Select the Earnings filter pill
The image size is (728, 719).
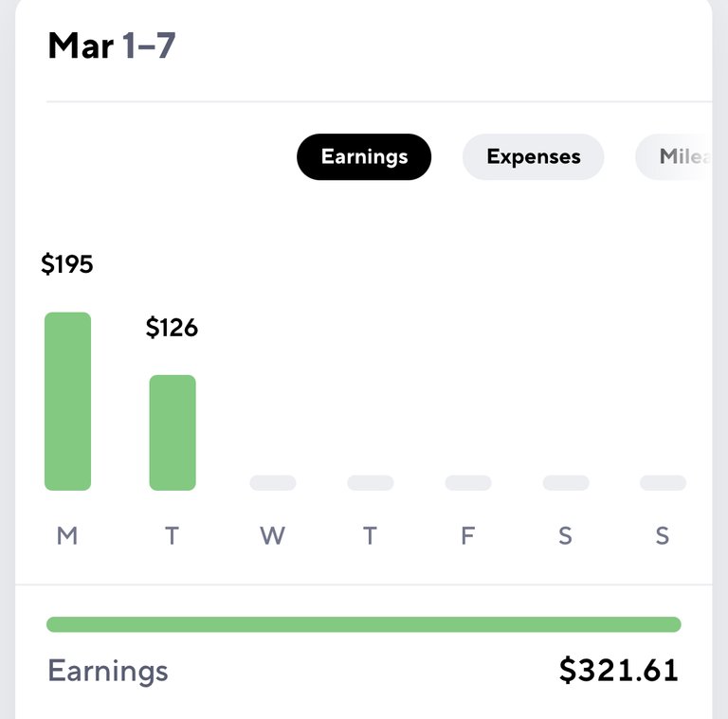(364, 157)
